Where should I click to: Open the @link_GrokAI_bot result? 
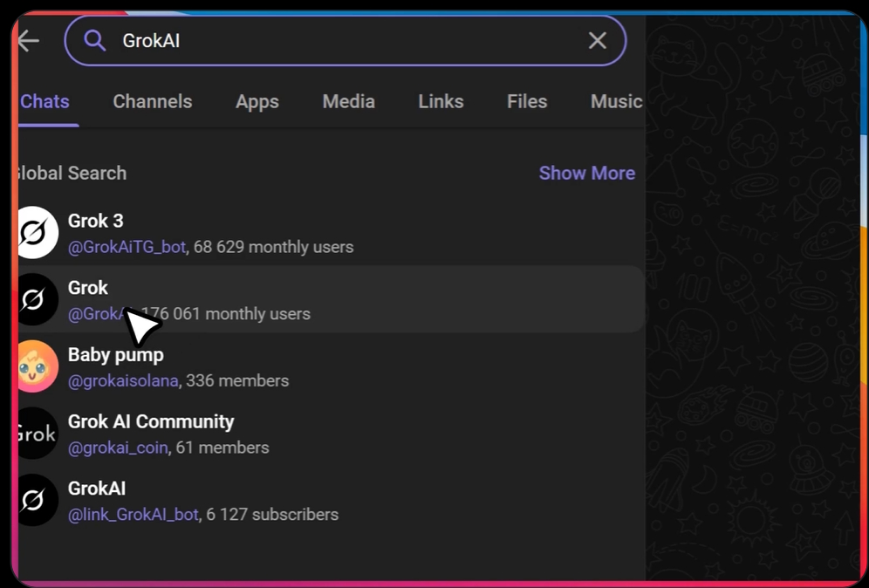pyautogui.click(x=133, y=515)
